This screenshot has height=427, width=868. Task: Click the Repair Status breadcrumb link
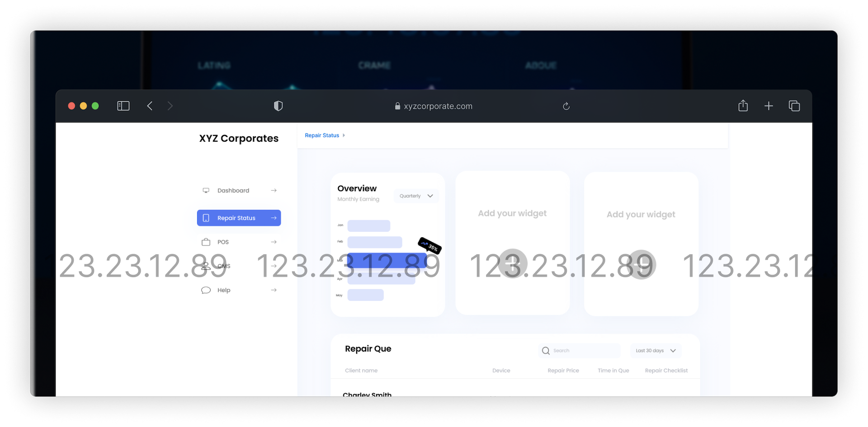(322, 136)
